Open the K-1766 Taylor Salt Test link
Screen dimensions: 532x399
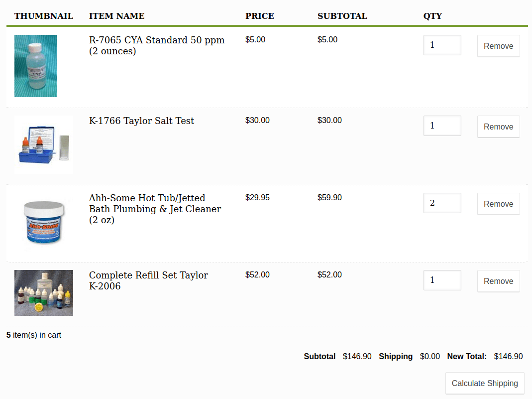coord(141,121)
